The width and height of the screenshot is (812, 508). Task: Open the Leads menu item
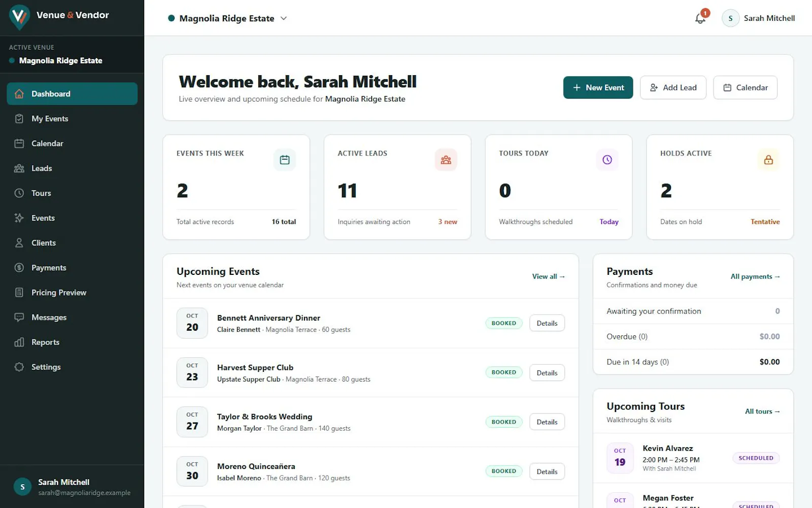tap(72, 169)
